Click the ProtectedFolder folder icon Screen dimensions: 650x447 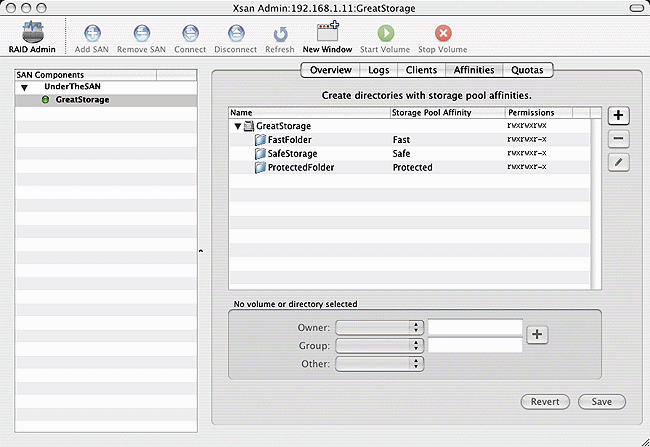[x=260, y=168]
